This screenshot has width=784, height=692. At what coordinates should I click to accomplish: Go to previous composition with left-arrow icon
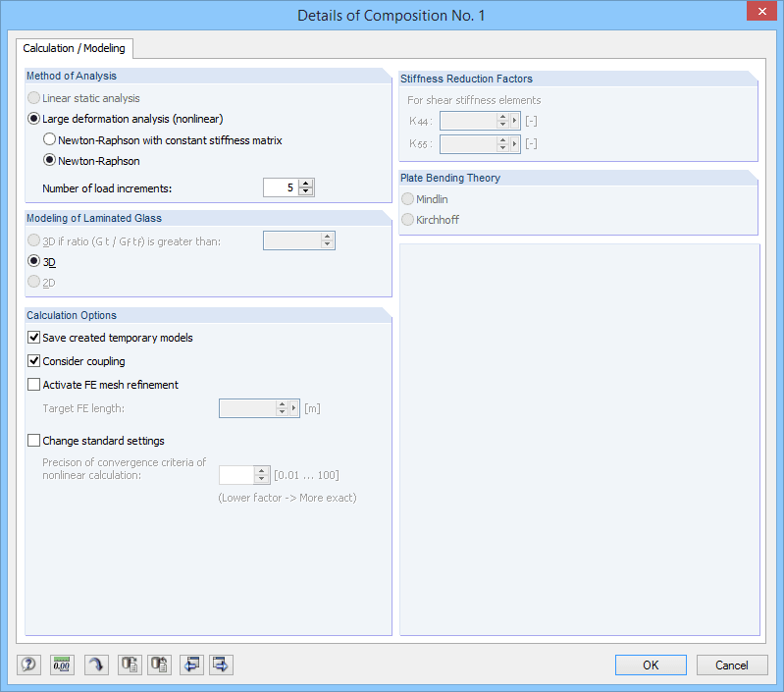click(x=191, y=665)
